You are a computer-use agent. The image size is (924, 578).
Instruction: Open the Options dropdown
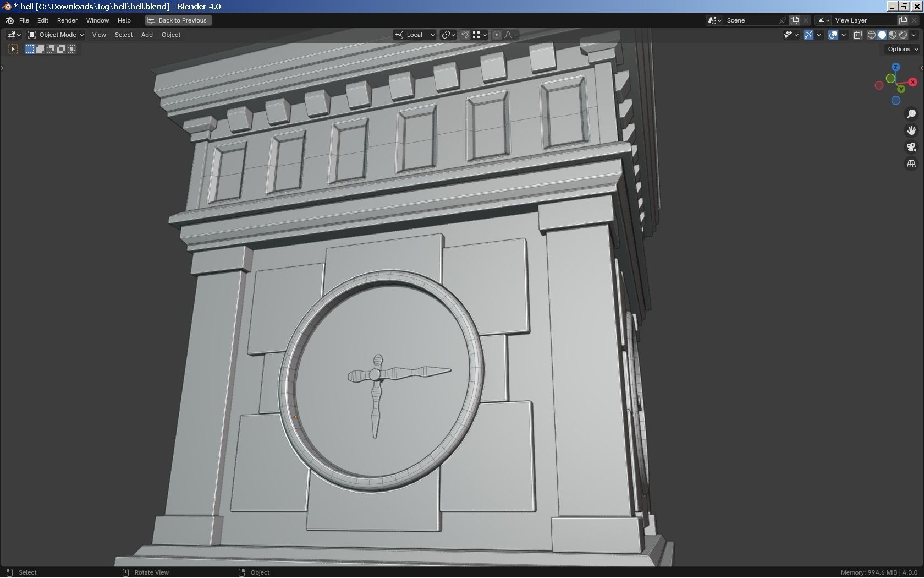coord(903,49)
